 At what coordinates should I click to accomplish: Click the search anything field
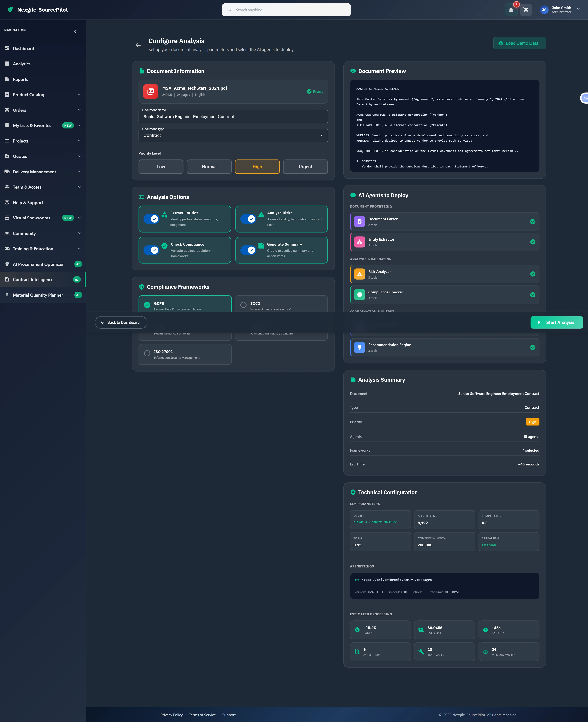(x=286, y=10)
